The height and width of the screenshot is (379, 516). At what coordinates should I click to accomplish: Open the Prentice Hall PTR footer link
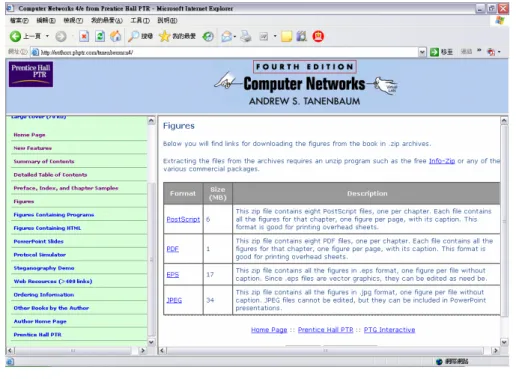pos(325,330)
